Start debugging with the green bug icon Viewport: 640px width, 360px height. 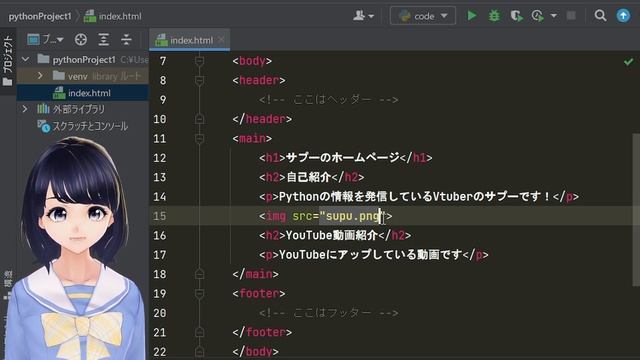pyautogui.click(x=494, y=16)
